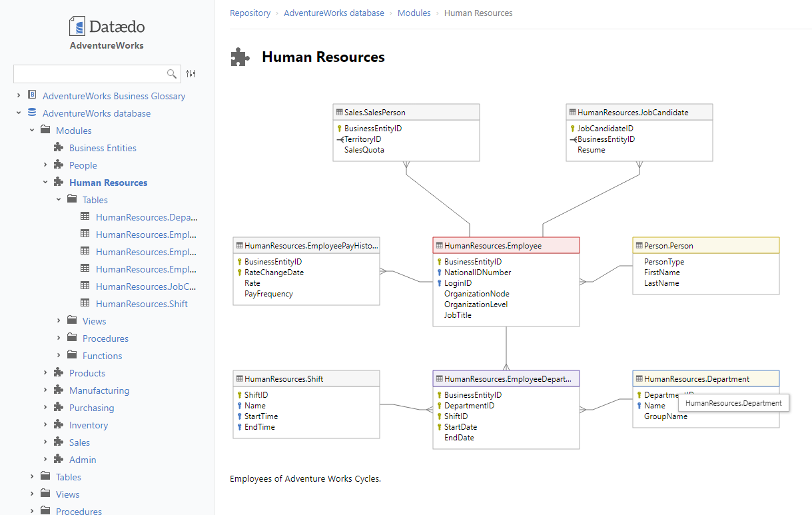Collapse the AdventureWorks database node
Viewport: 812px width, 515px height.
tap(19, 113)
